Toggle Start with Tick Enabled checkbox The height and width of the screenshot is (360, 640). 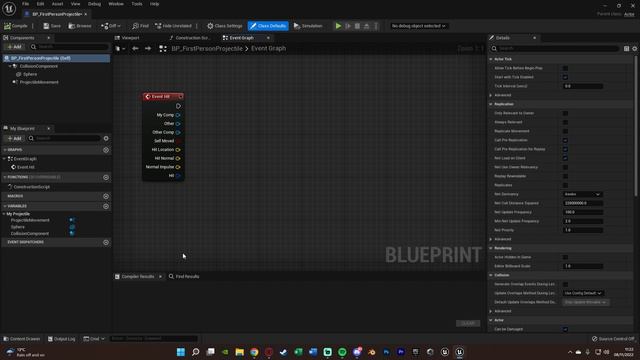tap(565, 77)
